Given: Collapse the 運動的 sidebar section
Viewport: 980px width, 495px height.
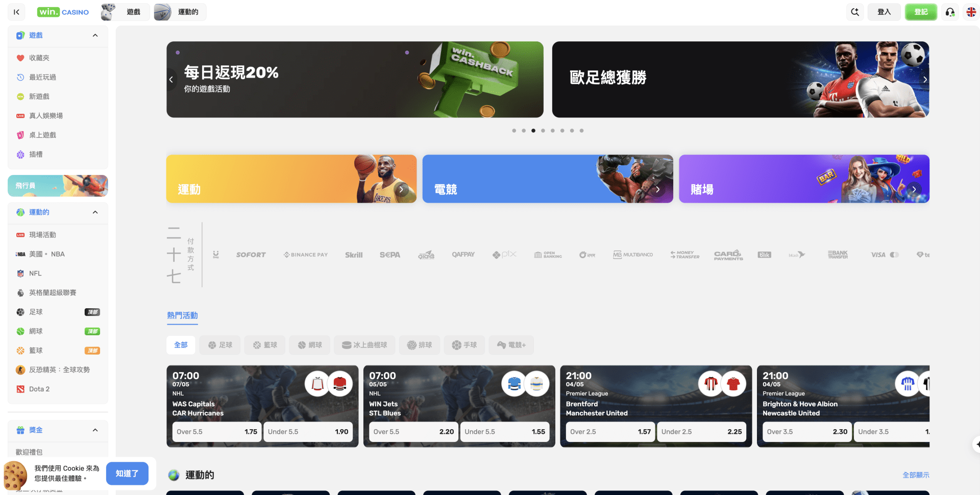Looking at the screenshot, I should pyautogui.click(x=95, y=212).
